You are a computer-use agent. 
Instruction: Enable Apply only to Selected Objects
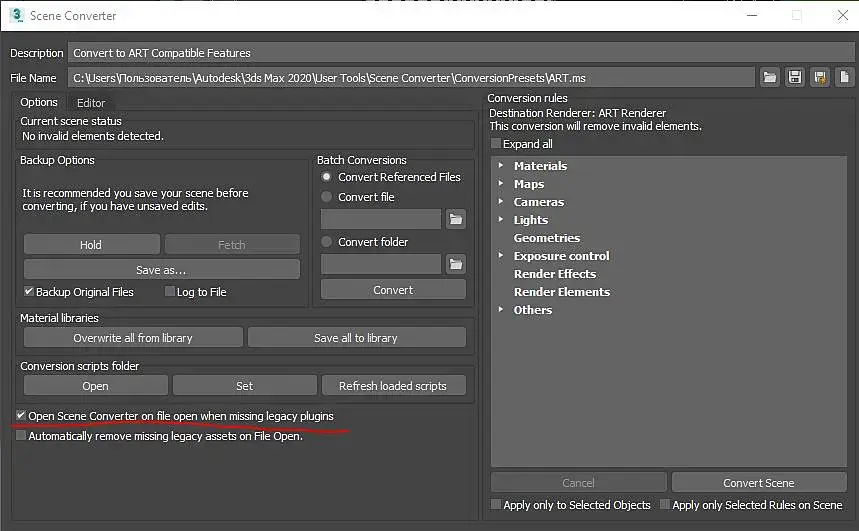[496, 505]
